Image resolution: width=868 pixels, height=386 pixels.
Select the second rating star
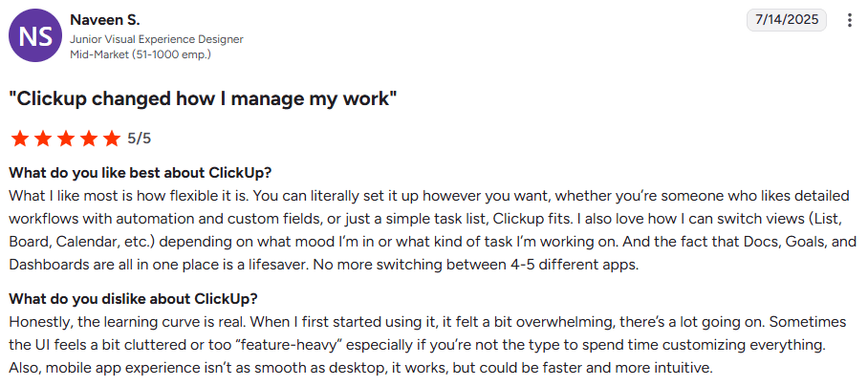43,139
